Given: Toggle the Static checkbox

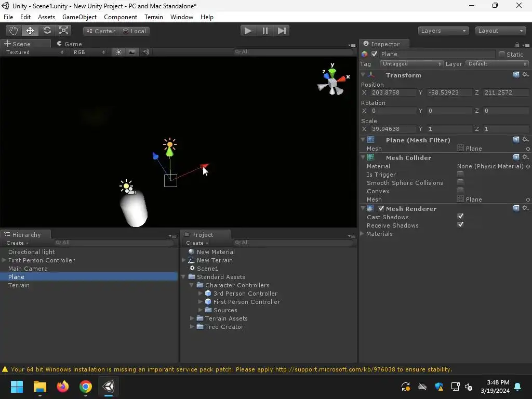Looking at the screenshot, I should tap(502, 54).
